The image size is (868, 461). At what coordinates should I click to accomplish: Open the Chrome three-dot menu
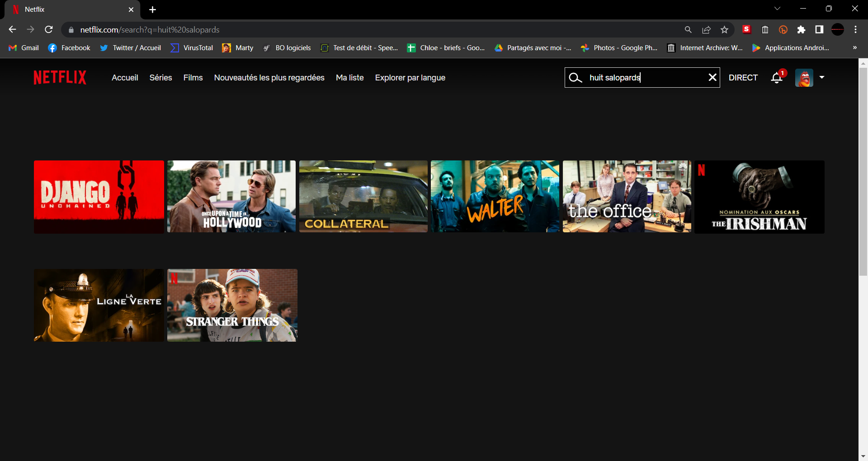coord(855,30)
